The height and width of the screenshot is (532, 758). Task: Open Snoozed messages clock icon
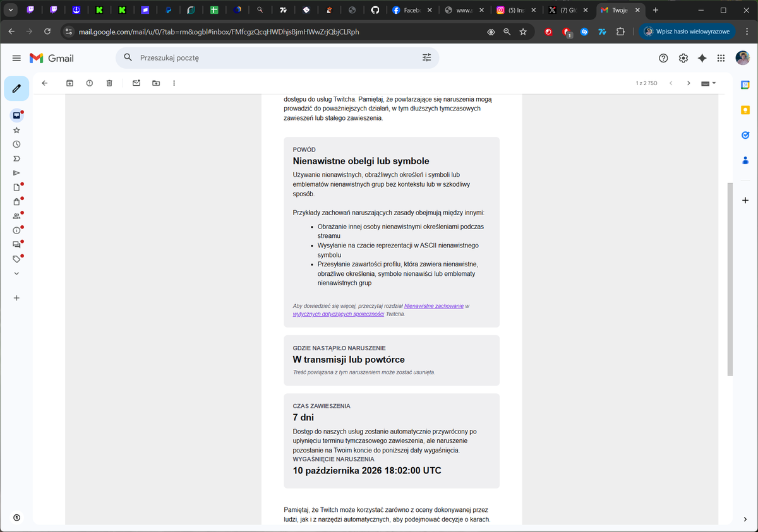coord(16,144)
